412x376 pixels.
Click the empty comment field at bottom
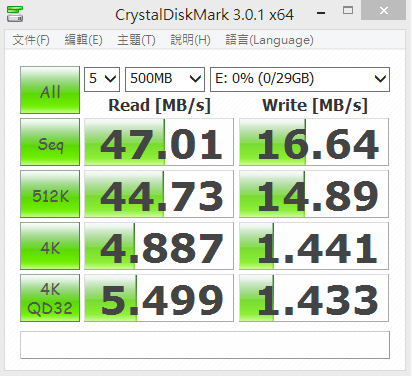[x=205, y=345]
